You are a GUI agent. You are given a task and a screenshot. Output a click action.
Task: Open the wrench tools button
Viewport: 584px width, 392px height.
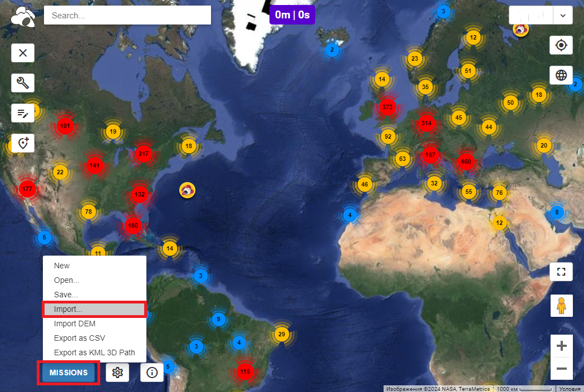[23, 83]
